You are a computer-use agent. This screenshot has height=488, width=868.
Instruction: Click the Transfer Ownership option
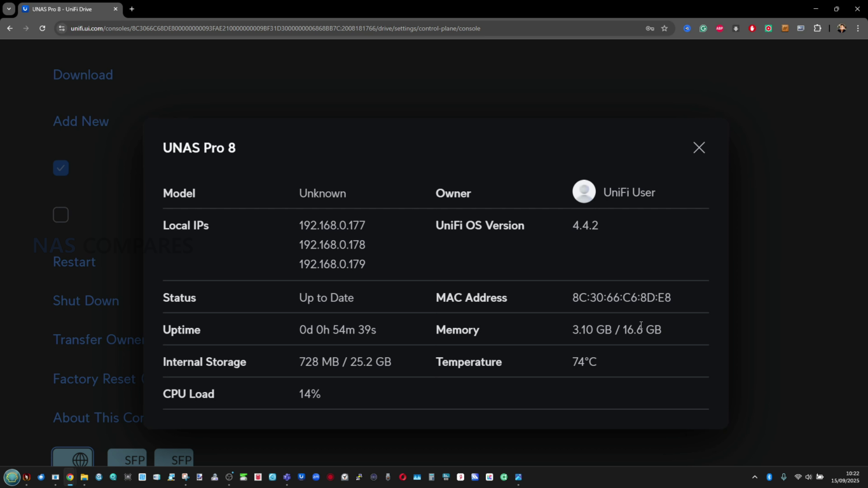pyautogui.click(x=99, y=339)
